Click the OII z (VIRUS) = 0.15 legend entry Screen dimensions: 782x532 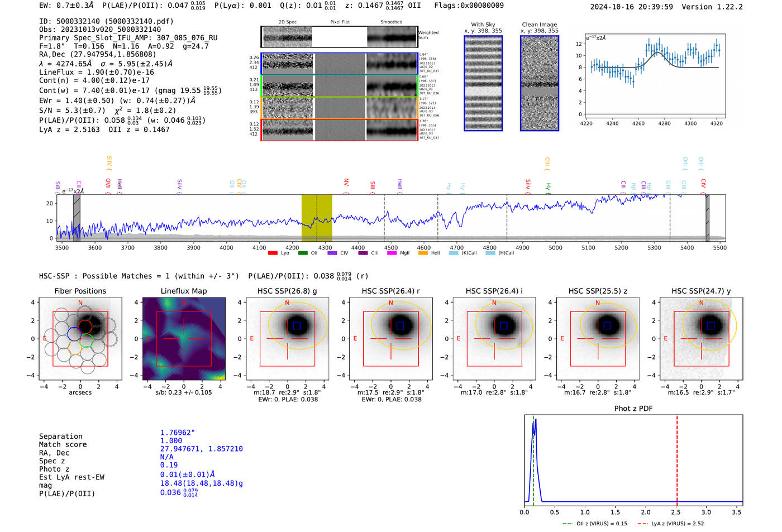pos(595,524)
